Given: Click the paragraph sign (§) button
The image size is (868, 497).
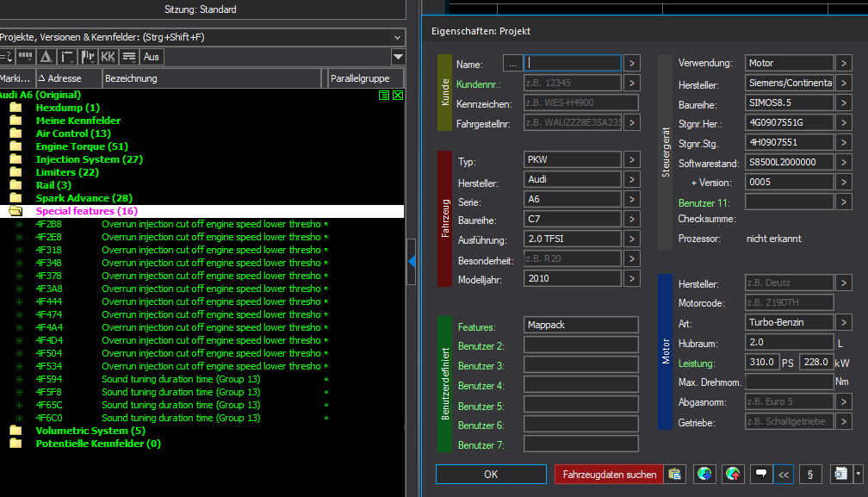Looking at the screenshot, I should pyautogui.click(x=810, y=474).
